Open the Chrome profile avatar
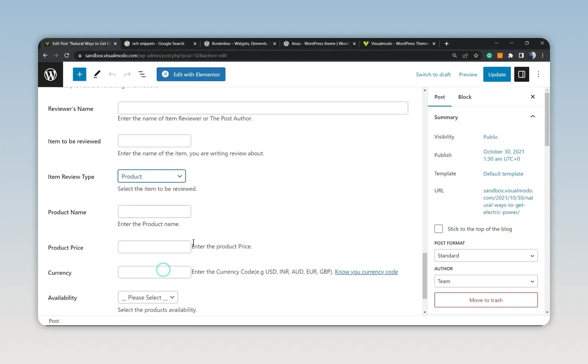The width and height of the screenshot is (588, 364). [532, 56]
